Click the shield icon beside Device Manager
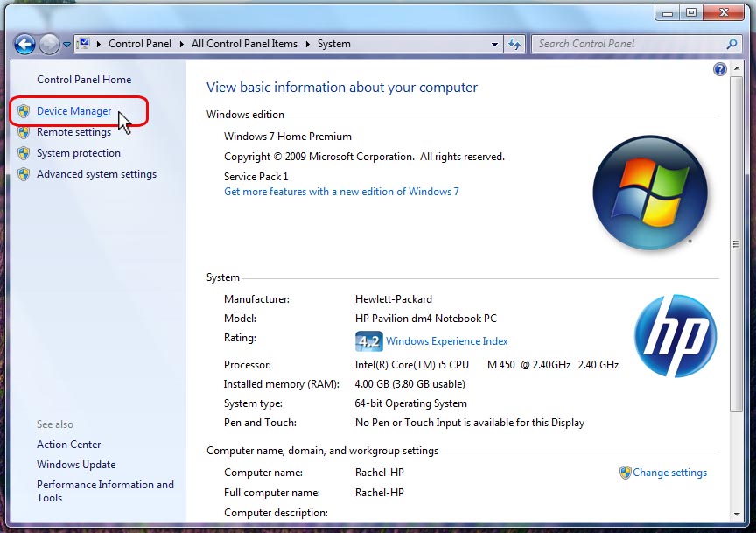 pos(24,111)
